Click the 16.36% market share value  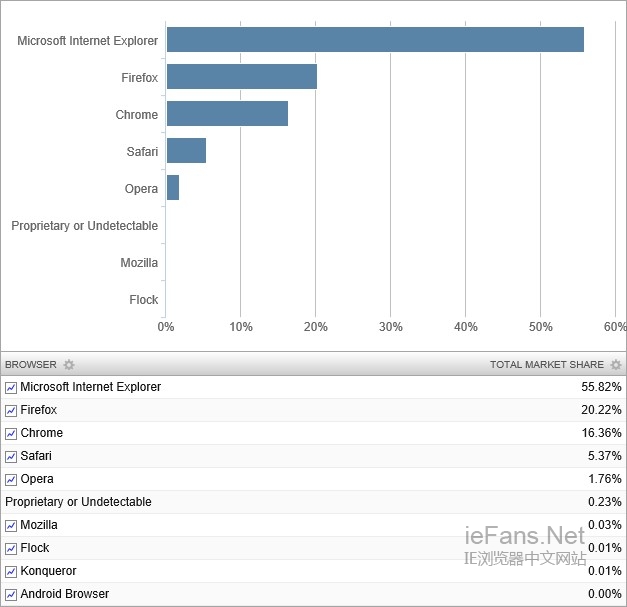[x=601, y=433]
